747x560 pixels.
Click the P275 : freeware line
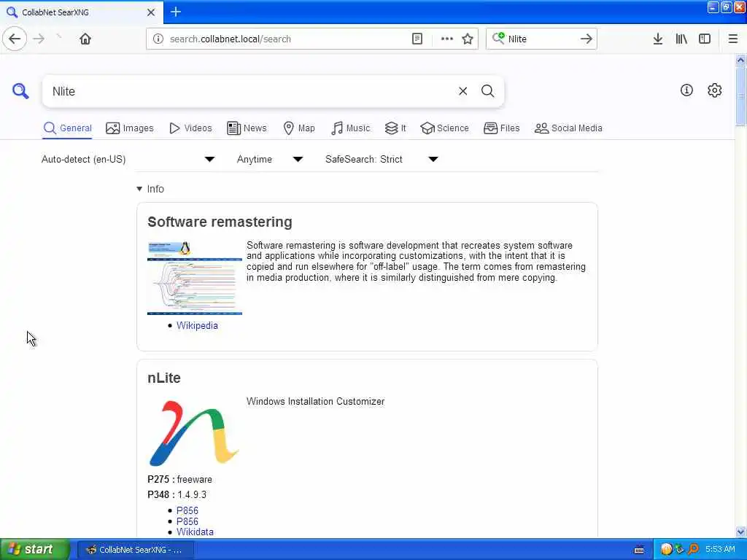(x=179, y=480)
